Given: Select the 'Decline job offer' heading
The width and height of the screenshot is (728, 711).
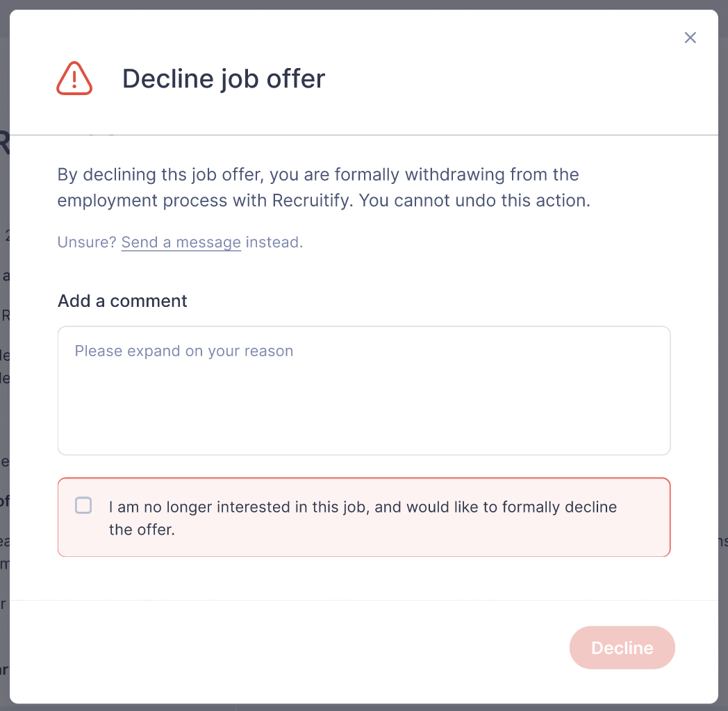Looking at the screenshot, I should tap(223, 78).
